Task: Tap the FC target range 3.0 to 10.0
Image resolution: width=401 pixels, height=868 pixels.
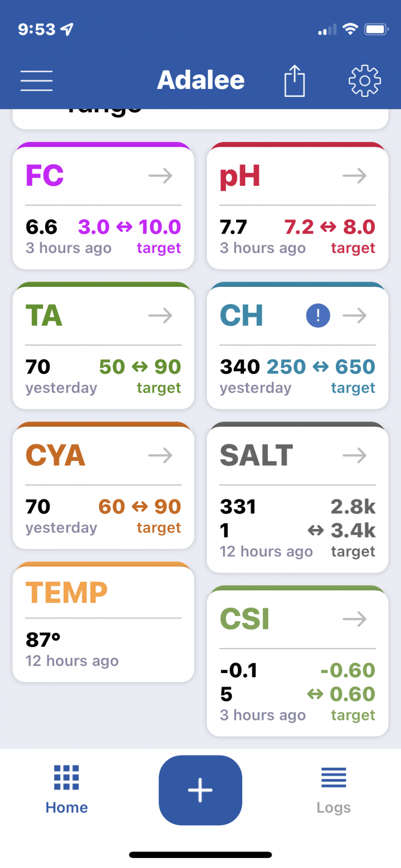Action: point(129,227)
